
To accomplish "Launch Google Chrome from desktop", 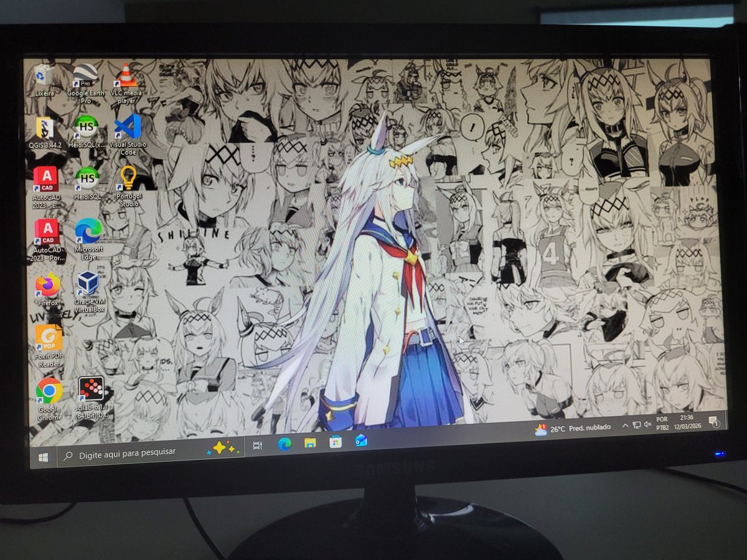I will (49, 399).
